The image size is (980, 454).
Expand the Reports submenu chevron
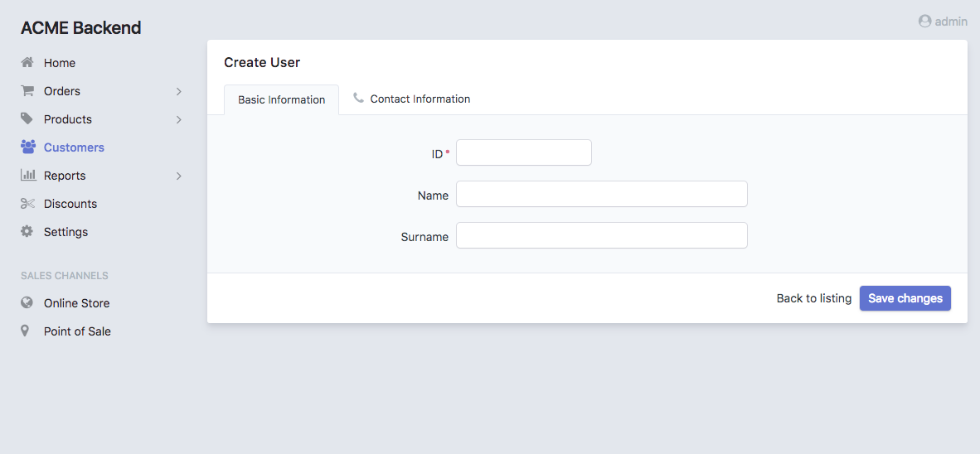(x=178, y=176)
